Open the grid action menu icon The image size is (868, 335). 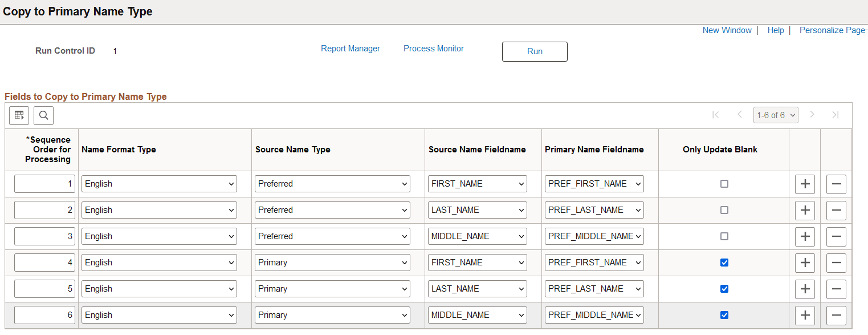click(19, 115)
